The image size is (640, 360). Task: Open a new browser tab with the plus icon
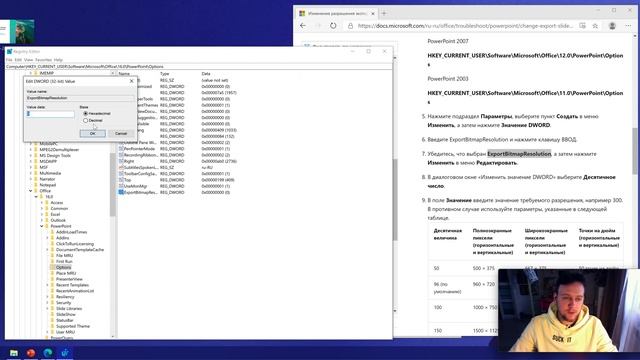(384, 13)
